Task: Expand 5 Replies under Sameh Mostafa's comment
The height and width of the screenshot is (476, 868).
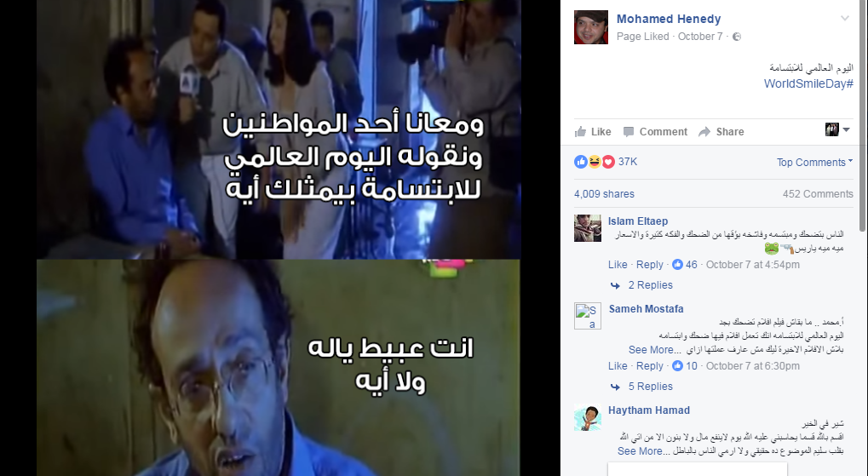Action: click(x=650, y=387)
